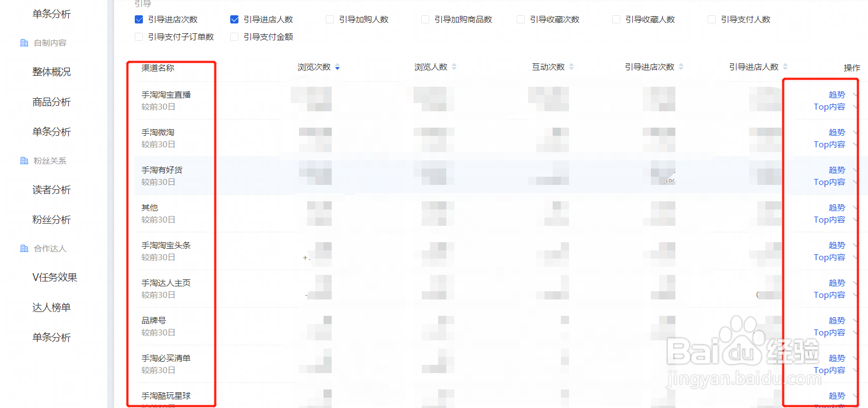This screenshot has width=868, height=408.
Task: Select the 手淘淘宝头条 channel name
Action: click(x=166, y=245)
